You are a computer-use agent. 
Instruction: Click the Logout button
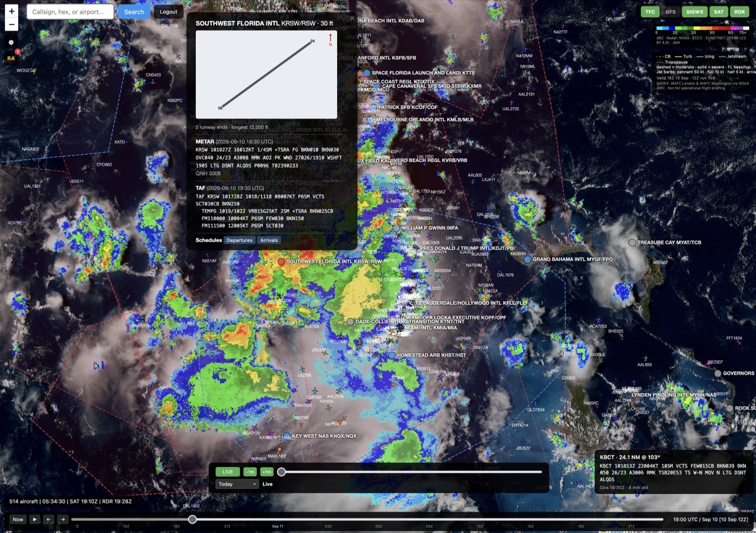[168, 11]
